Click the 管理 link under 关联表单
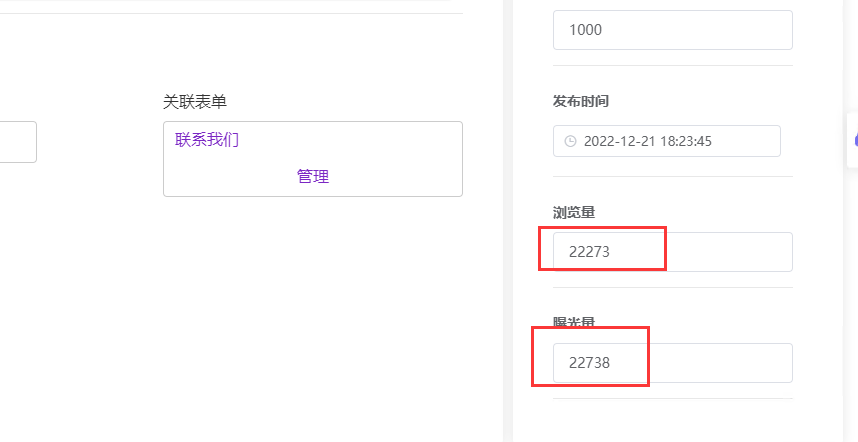 pyautogui.click(x=312, y=177)
